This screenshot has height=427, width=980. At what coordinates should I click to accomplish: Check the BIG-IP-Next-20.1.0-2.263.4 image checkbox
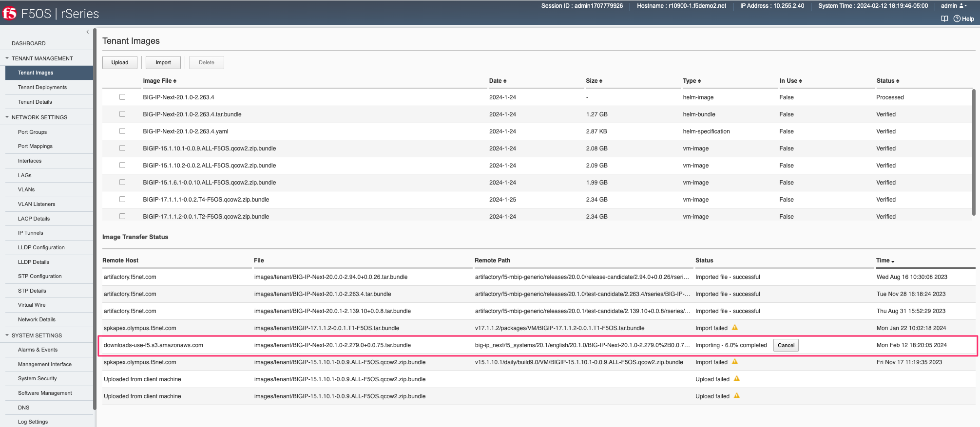122,97
